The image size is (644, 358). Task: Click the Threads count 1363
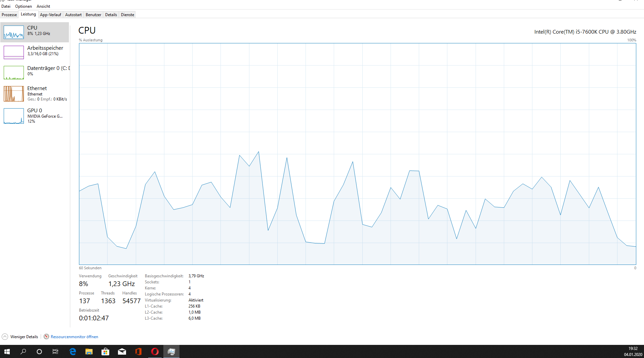[x=108, y=301]
